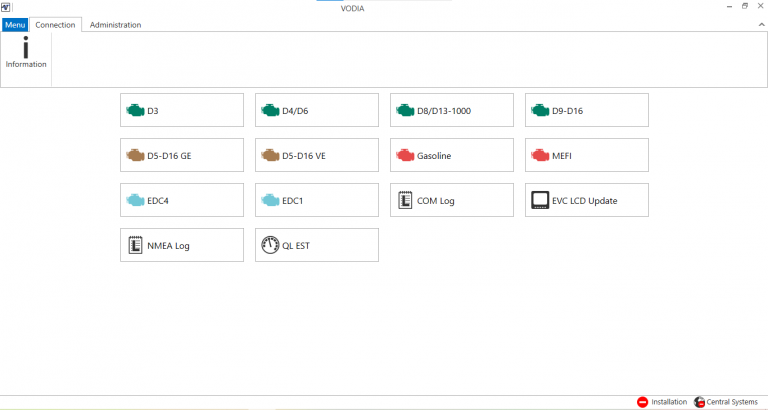Click the D4/D6 green engine icon

point(270,111)
